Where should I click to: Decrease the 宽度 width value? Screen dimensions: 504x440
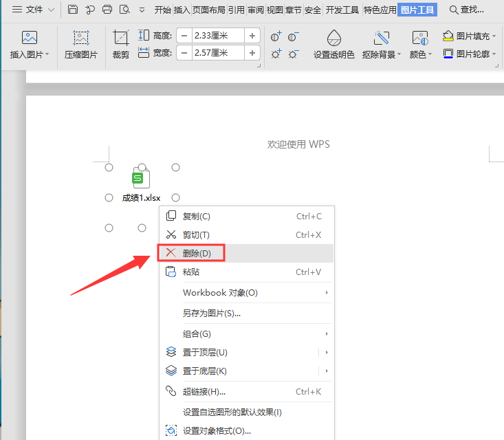(x=184, y=53)
